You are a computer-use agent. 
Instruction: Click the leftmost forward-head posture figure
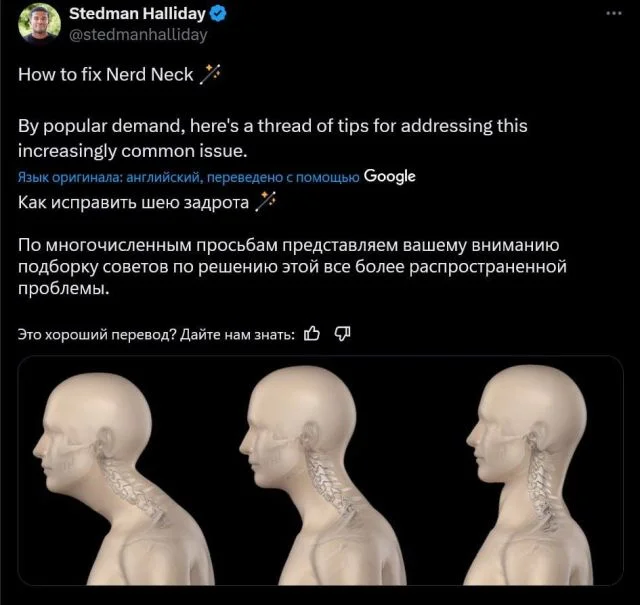pyautogui.click(x=122, y=478)
